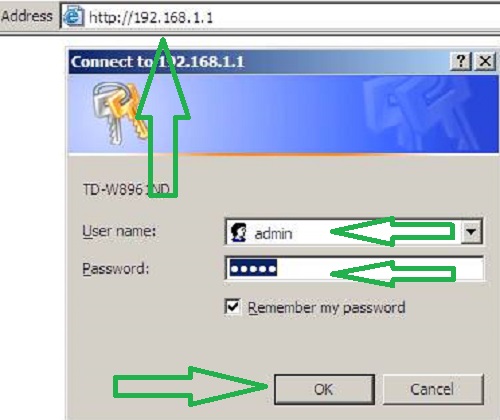Click the Cancel button

coord(433,389)
